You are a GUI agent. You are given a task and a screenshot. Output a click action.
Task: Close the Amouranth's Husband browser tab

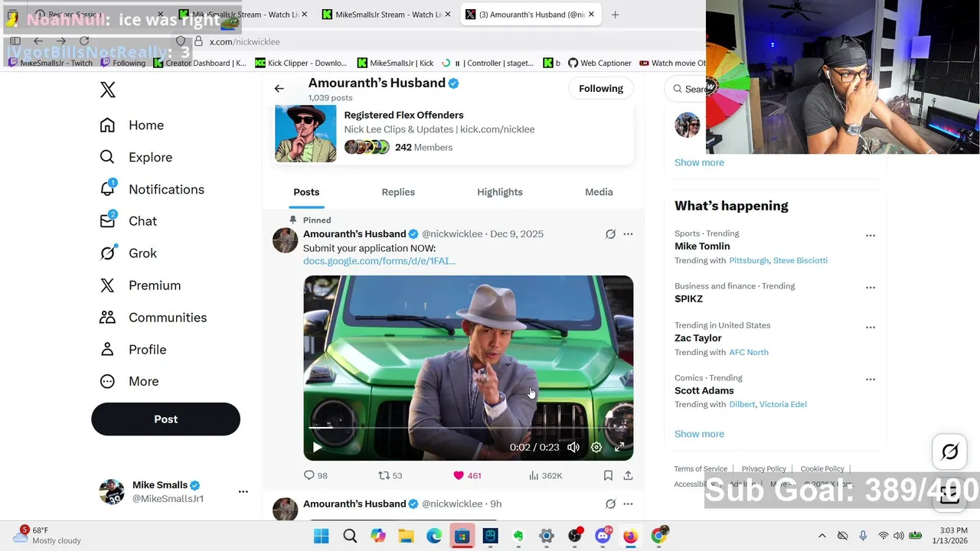coord(591,15)
